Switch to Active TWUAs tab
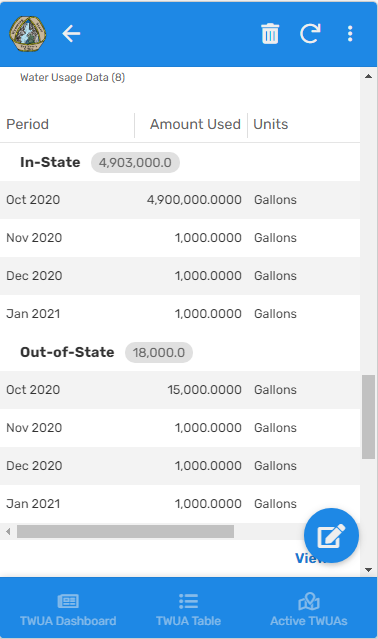378x639 pixels. [x=309, y=610]
